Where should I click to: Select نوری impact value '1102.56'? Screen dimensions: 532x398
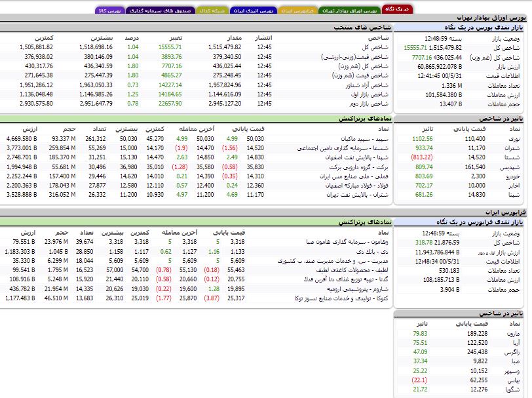pos(423,139)
